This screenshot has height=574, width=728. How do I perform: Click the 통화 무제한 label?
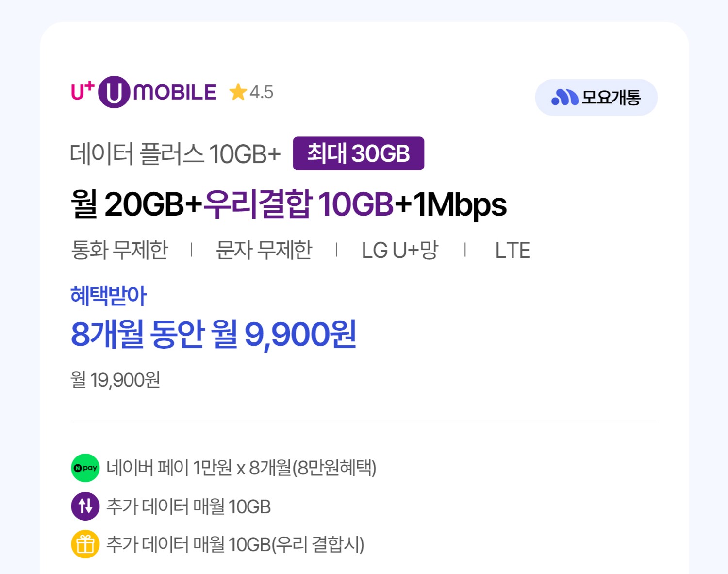[119, 250]
